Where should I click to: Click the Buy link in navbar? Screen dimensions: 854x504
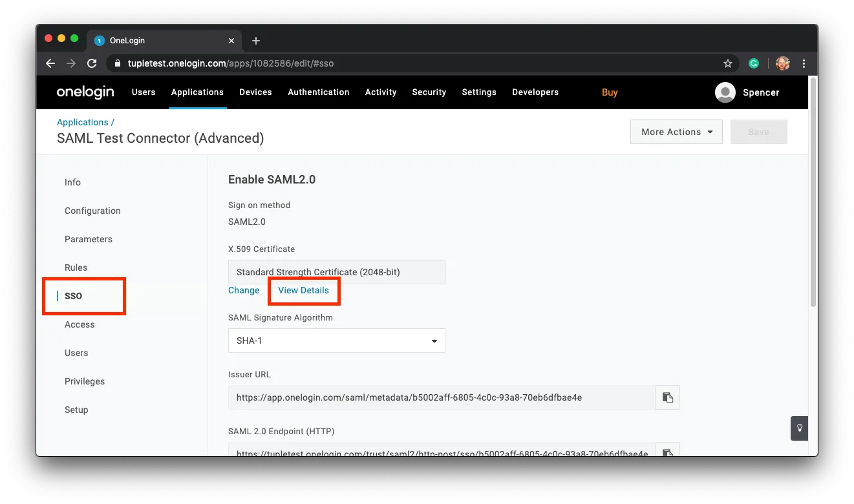(x=610, y=92)
